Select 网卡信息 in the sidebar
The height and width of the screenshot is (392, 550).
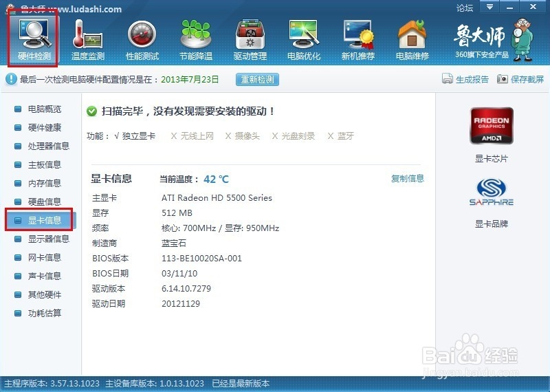pos(45,258)
